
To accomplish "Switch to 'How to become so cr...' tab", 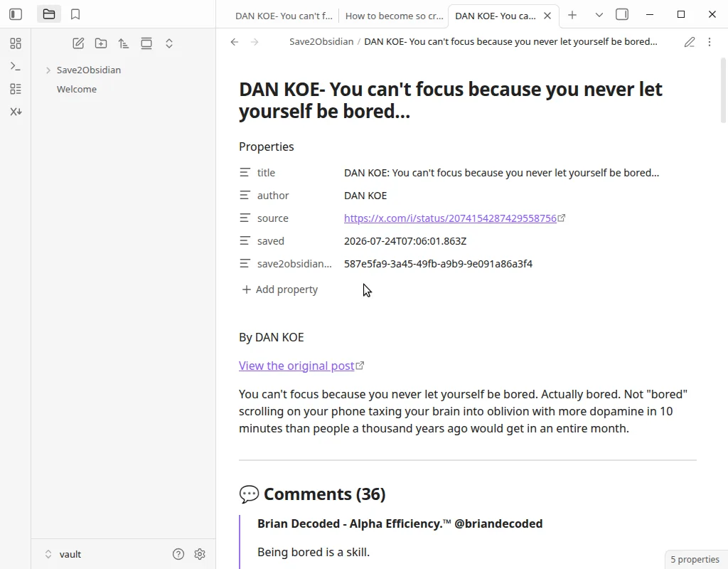I will point(394,16).
